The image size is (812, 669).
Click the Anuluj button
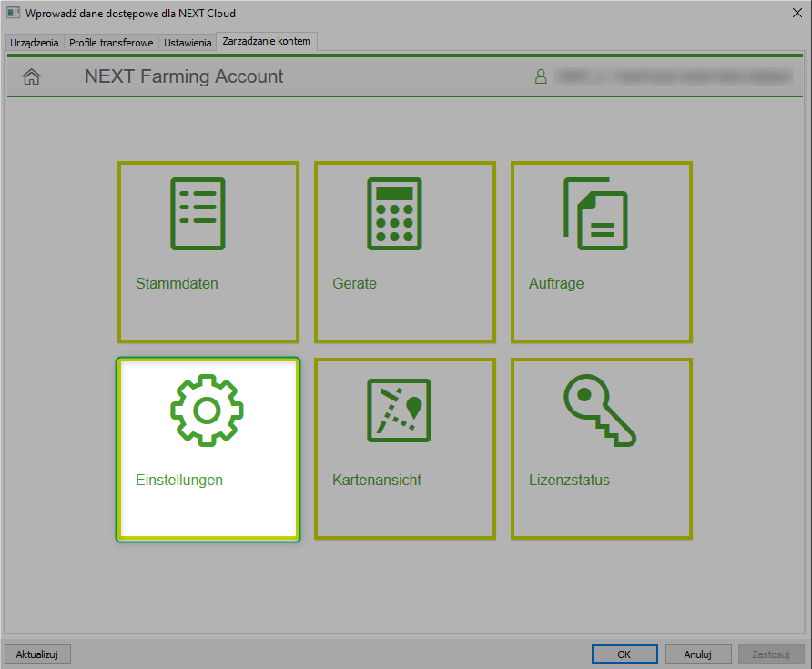[698, 654]
